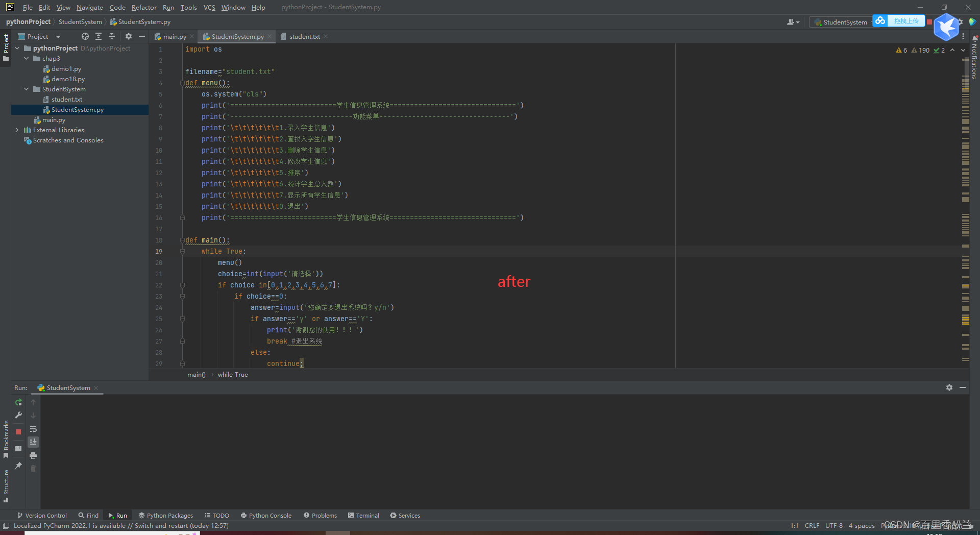
Task: Open the TODO tool window
Action: click(217, 516)
